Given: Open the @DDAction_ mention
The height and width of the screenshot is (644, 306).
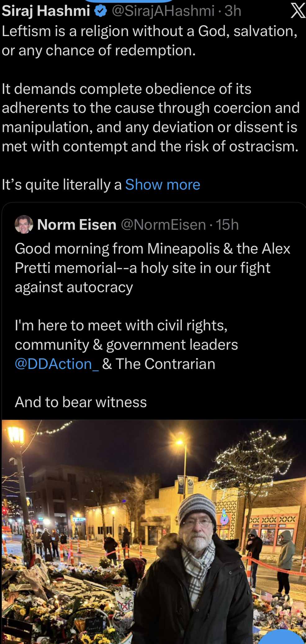Looking at the screenshot, I should point(57,364).
